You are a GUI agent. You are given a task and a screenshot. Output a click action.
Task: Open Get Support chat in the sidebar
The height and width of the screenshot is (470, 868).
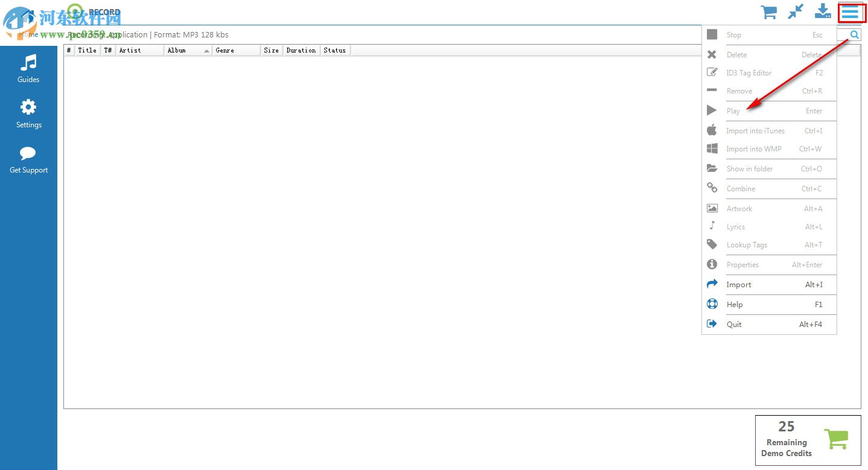pos(28,160)
